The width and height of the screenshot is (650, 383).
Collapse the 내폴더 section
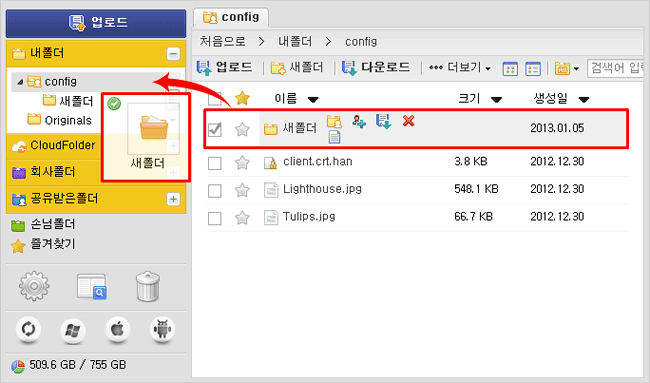coord(173,53)
